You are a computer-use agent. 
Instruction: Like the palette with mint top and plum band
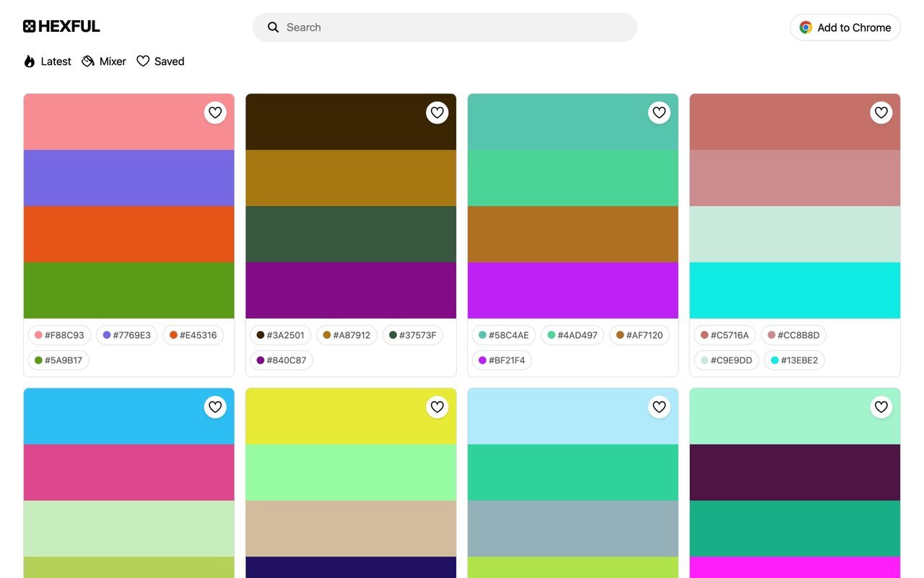pyautogui.click(x=881, y=407)
